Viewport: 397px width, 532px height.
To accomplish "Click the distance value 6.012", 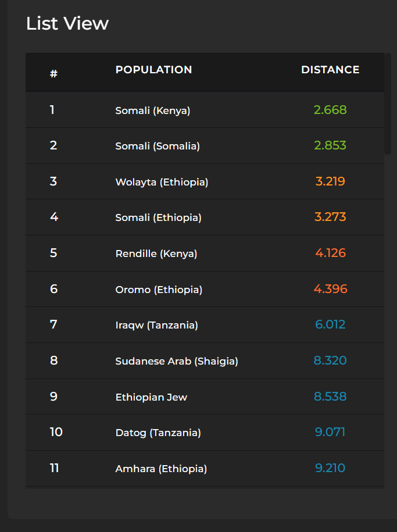I will [x=330, y=324].
